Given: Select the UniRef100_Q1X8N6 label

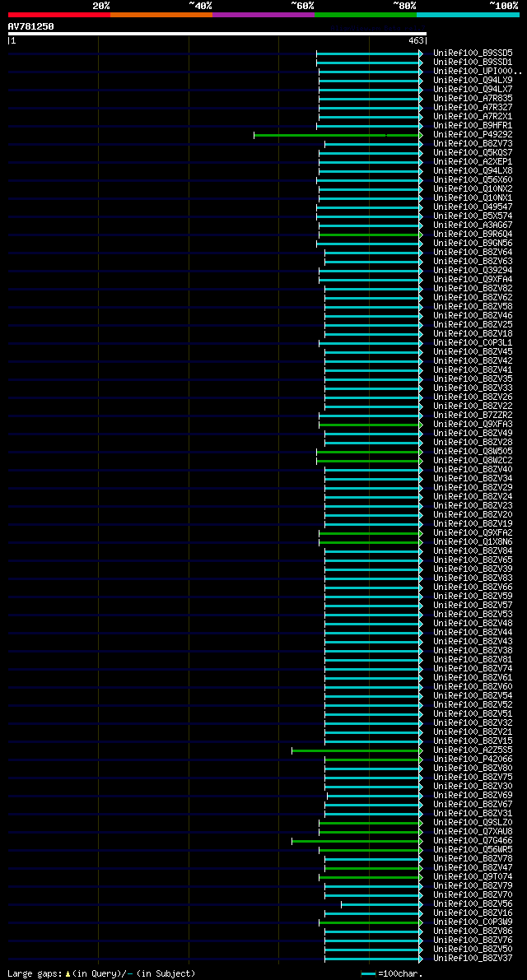Looking at the screenshot, I should [473, 542].
